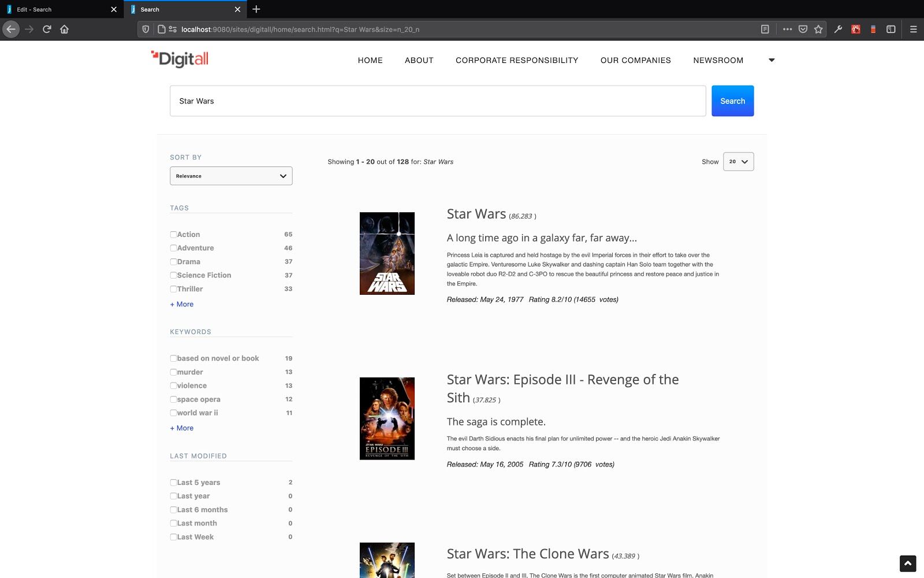Open the Firefox hamburger menu
The height and width of the screenshot is (578, 924).
(913, 29)
